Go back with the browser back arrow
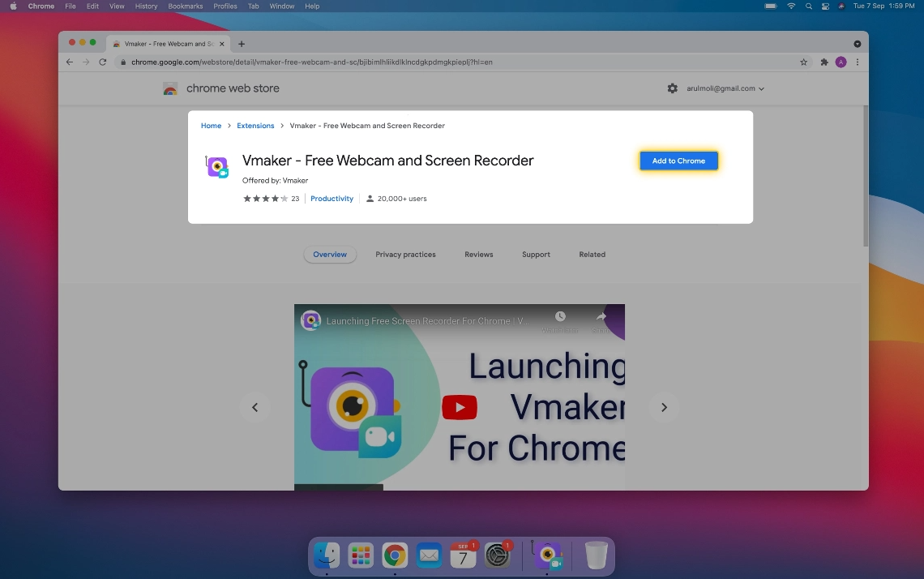924x579 pixels. coord(70,62)
